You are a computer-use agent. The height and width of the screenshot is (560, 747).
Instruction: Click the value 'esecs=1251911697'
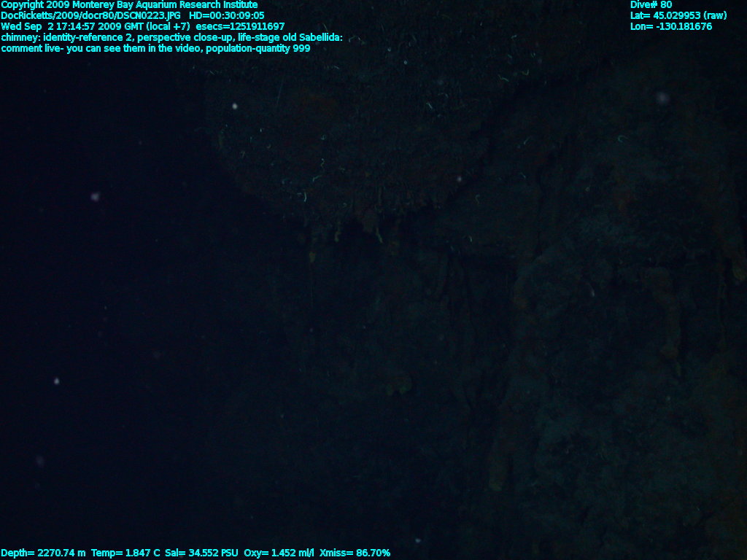(240, 27)
